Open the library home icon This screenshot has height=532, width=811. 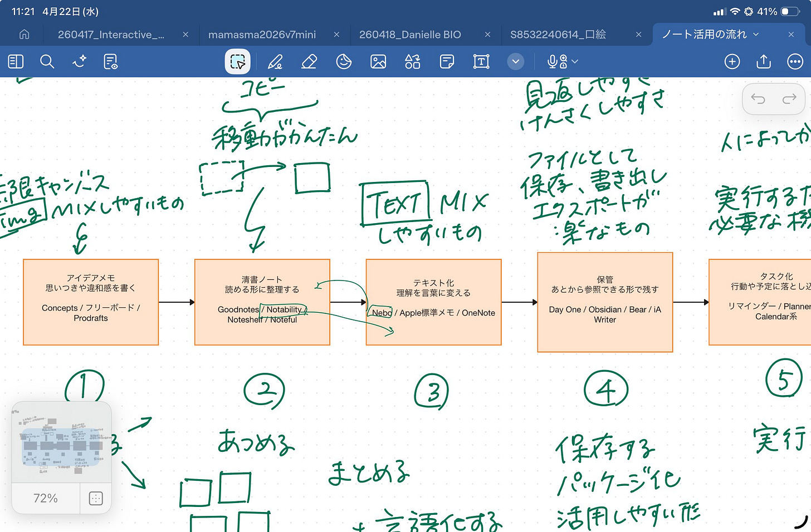coord(24,35)
